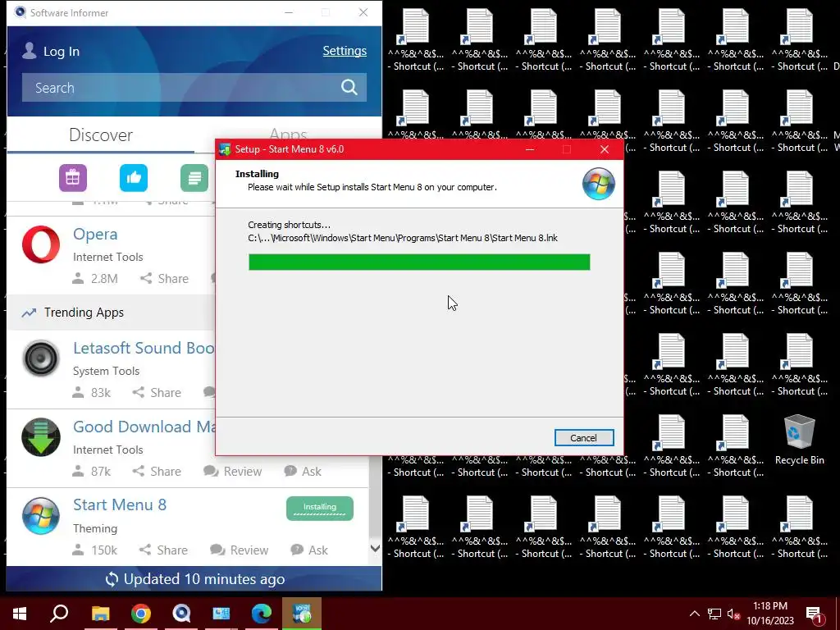Click the Creating shortcuts status text
The height and width of the screenshot is (630, 840).
290,225
